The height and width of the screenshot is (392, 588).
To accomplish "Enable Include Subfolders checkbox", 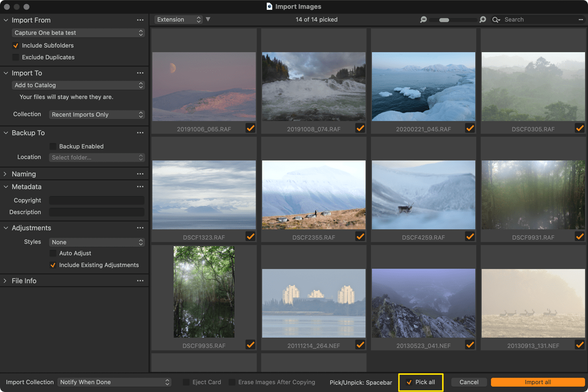I will pos(16,46).
